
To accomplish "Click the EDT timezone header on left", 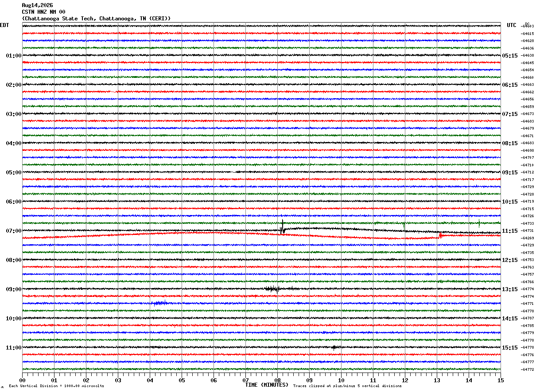I will 4,25.
